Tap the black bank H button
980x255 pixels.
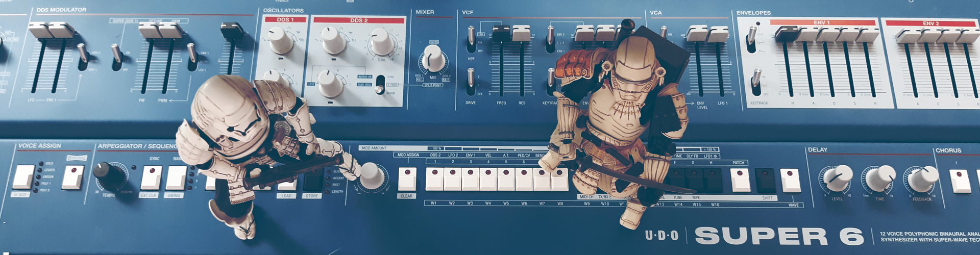coord(713,180)
